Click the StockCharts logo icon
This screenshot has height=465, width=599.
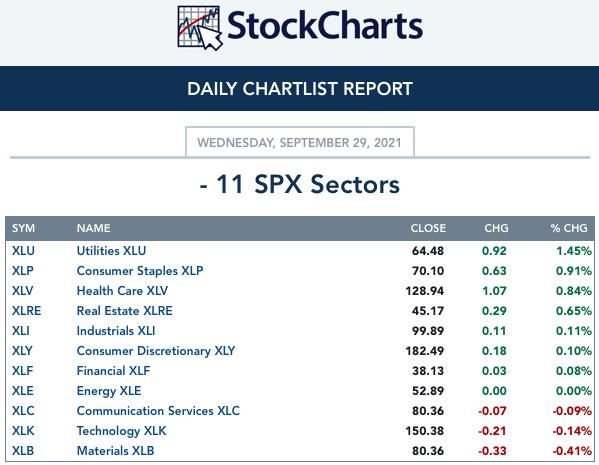(199, 28)
